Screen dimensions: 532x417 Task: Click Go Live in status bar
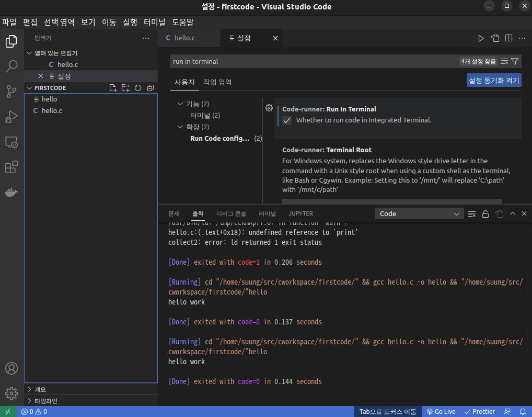(441, 412)
